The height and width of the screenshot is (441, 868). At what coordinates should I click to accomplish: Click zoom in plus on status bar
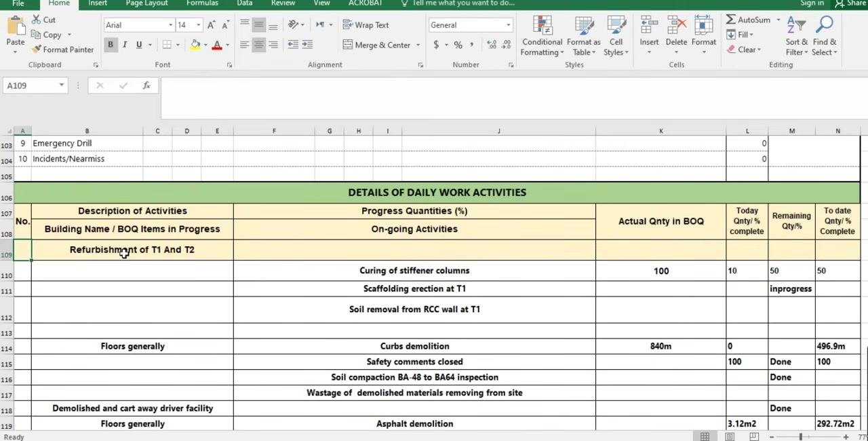846,437
